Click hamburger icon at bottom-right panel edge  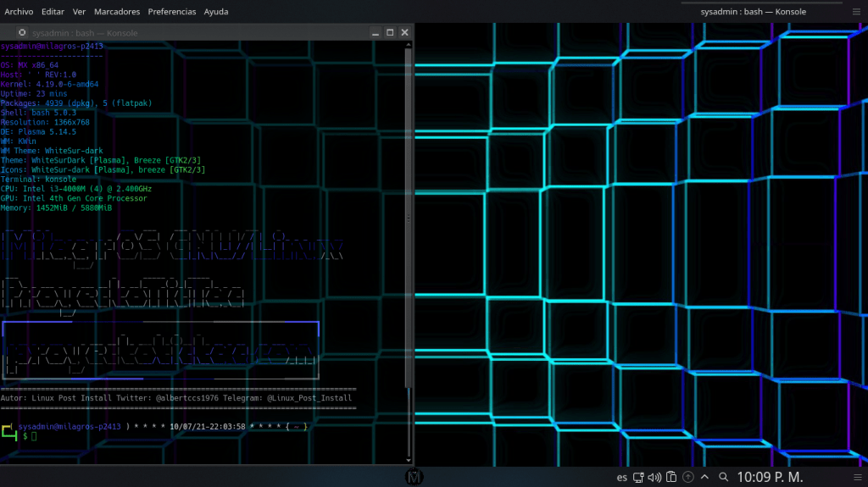click(856, 477)
